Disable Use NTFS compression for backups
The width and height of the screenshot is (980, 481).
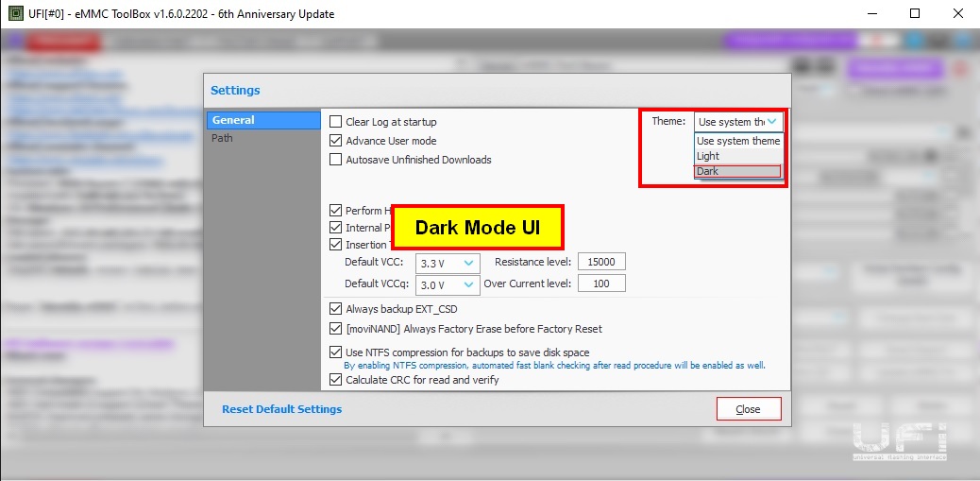coord(335,352)
